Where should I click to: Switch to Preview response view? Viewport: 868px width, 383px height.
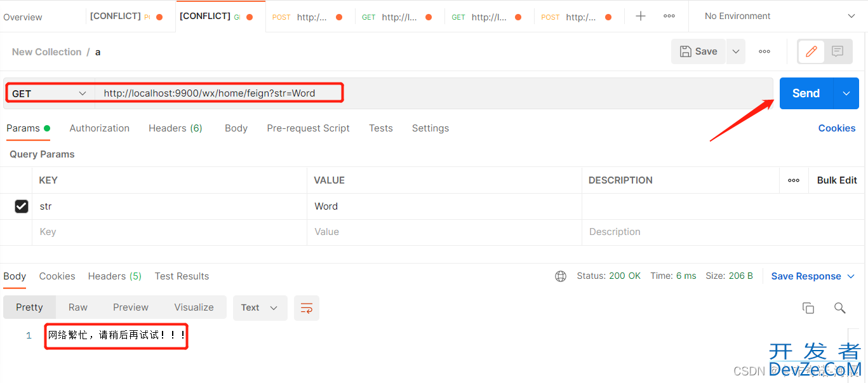tap(131, 307)
